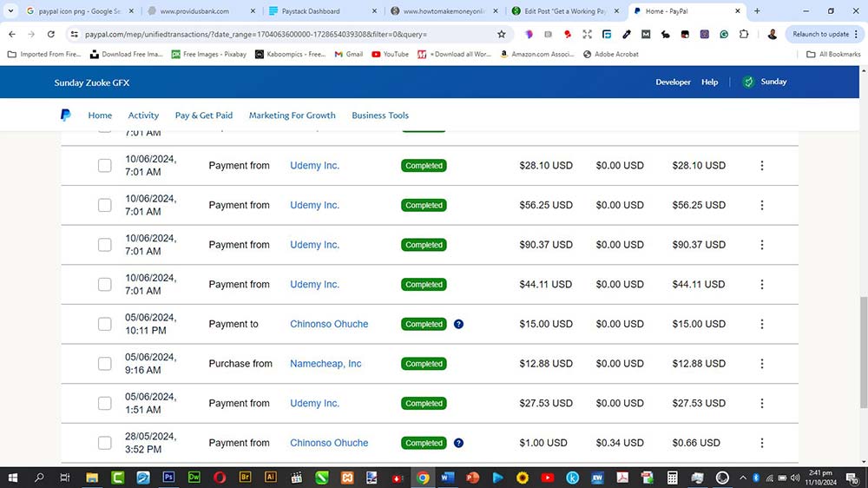Open more options for $1.00 Chinonso Ohuche payment
The height and width of the screenshot is (488, 868).
(x=762, y=443)
